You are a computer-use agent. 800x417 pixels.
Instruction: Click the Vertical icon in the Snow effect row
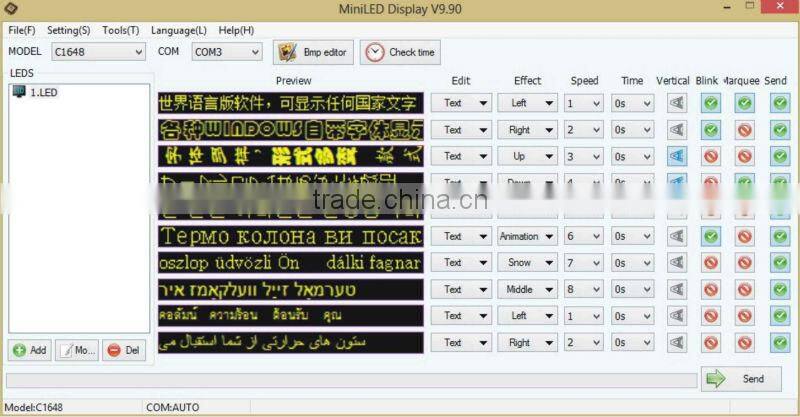677,263
